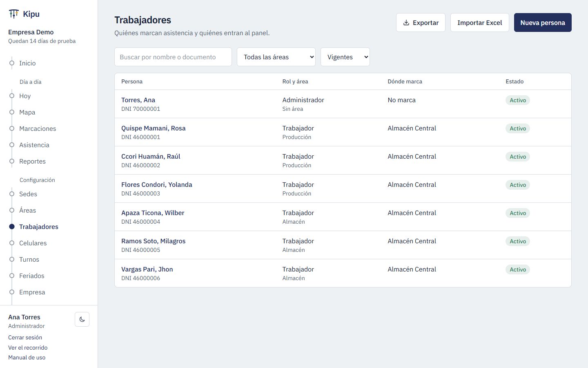Screen dimensions: 588x368
Task: Open the Importar Excel dialog
Action: point(479,22)
